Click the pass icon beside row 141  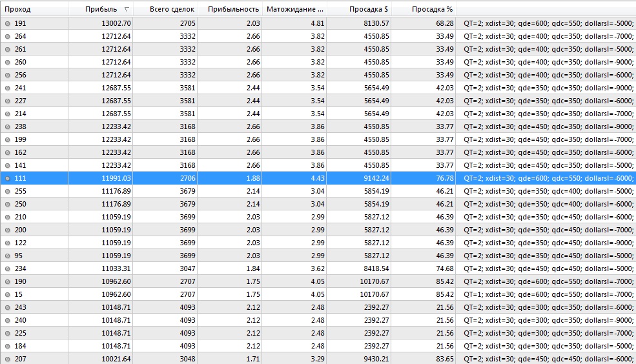point(7,165)
